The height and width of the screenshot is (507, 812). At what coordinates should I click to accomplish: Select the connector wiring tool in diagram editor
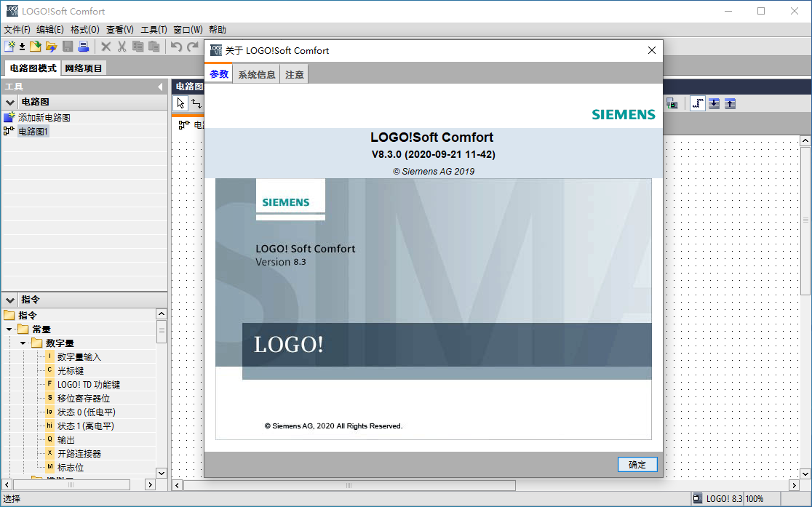pyautogui.click(x=196, y=103)
